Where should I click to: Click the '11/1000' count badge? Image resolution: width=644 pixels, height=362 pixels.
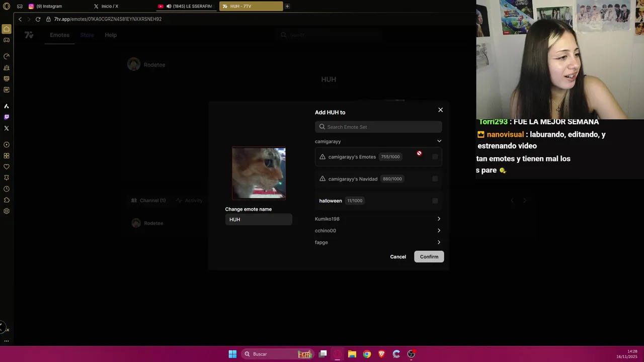click(355, 201)
